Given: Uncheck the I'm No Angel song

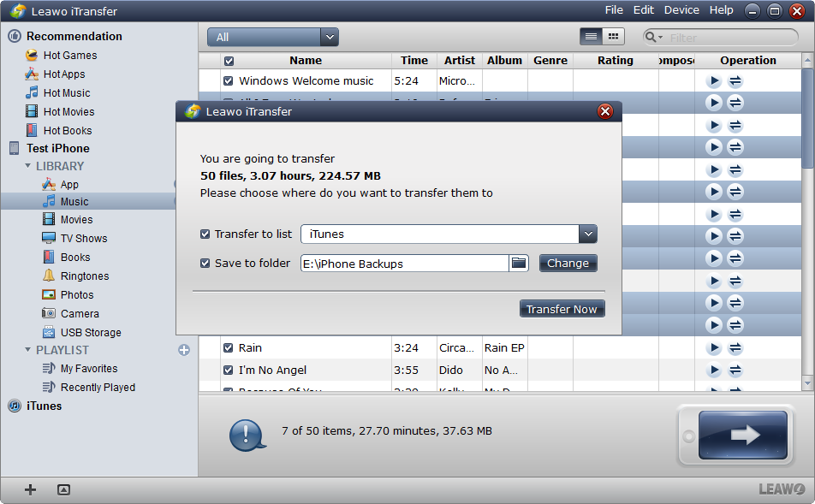Looking at the screenshot, I should (x=229, y=371).
